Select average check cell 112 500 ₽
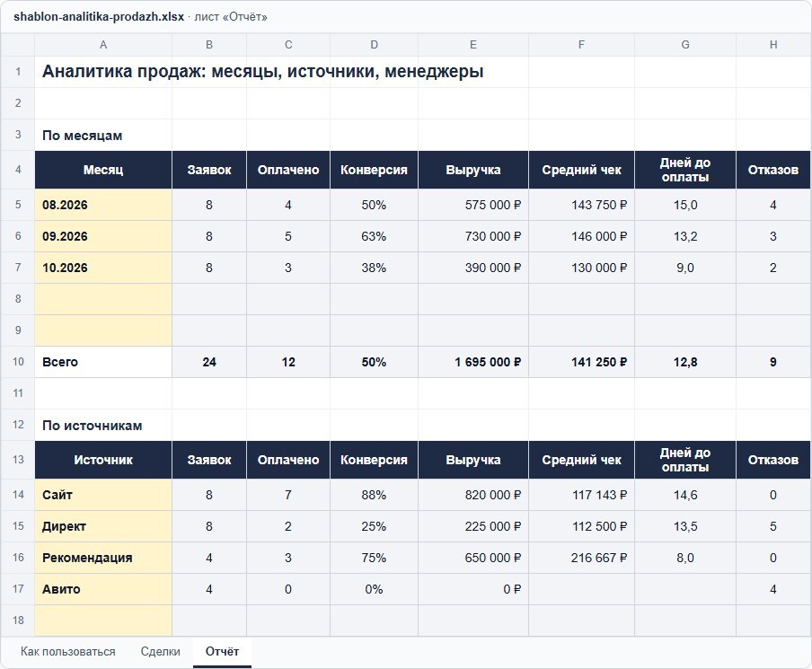This screenshot has width=812, height=669. pyautogui.click(x=581, y=526)
